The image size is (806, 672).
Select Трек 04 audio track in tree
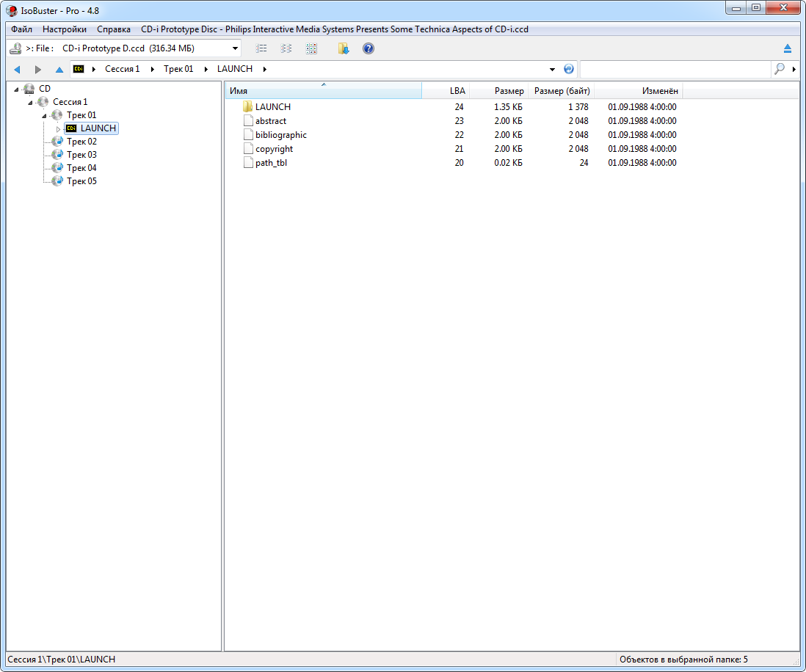tap(81, 168)
